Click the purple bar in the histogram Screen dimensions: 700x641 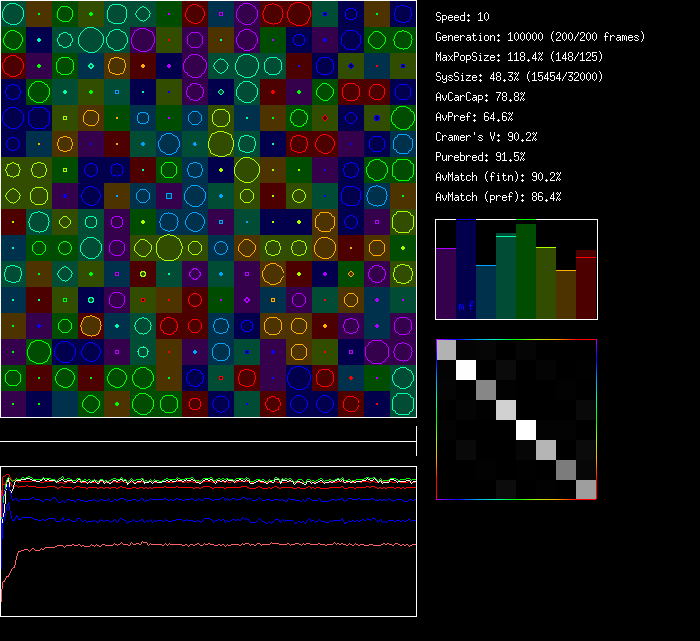tap(446, 284)
